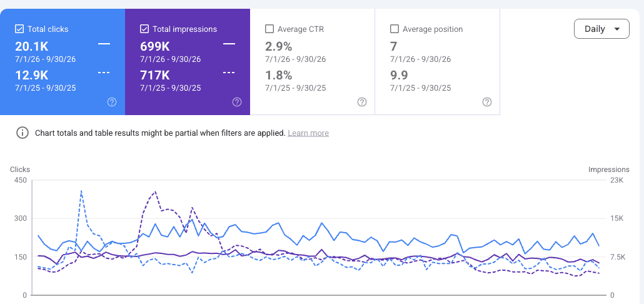The width and height of the screenshot is (644, 304).
Task: Select the average position value 9.9
Action: (399, 75)
